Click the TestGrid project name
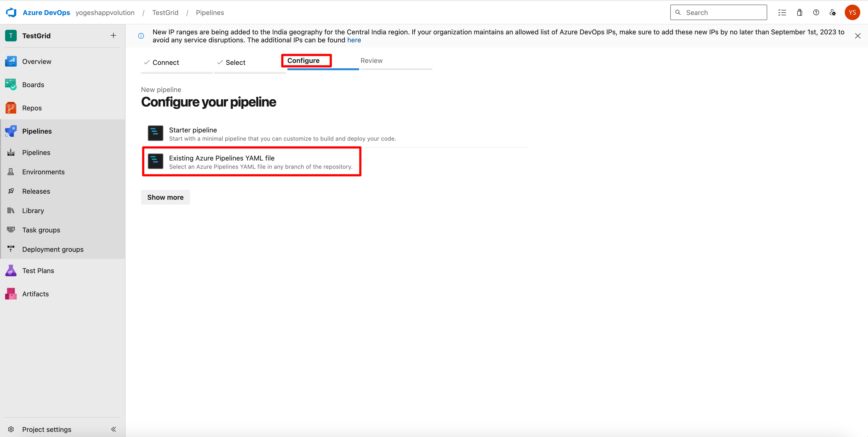The width and height of the screenshot is (868, 437). pyautogui.click(x=36, y=36)
